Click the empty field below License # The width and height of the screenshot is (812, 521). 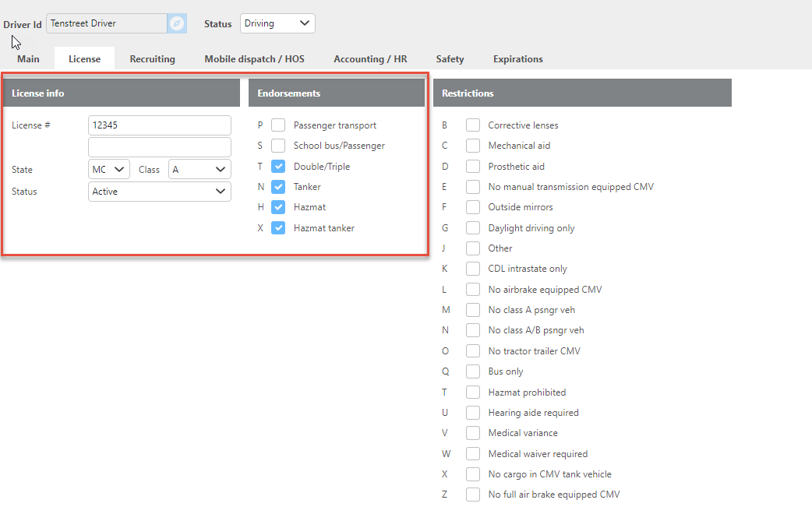pyautogui.click(x=160, y=147)
